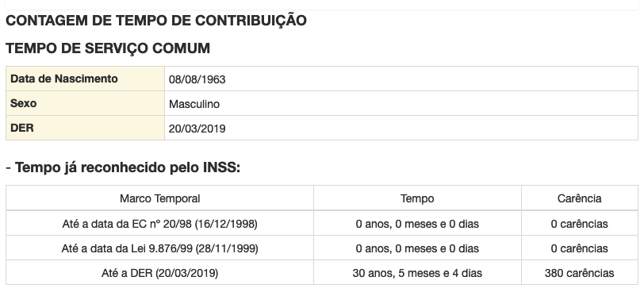The height and width of the screenshot is (292, 644).
Task: Click the Carência column header
Action: (x=580, y=198)
